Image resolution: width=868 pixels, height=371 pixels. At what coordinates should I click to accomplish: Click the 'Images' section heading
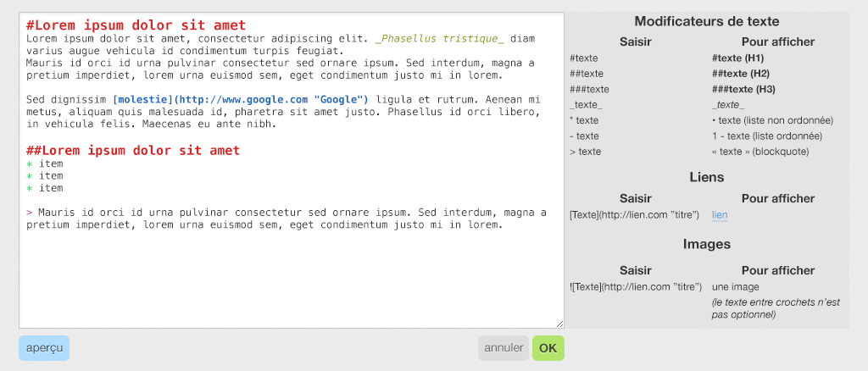pos(707,244)
